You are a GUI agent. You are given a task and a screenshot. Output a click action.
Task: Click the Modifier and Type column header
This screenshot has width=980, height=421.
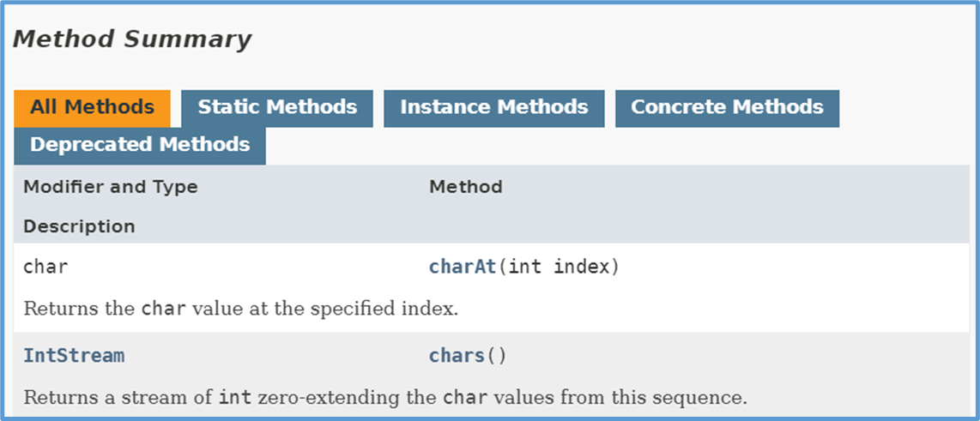pos(111,187)
